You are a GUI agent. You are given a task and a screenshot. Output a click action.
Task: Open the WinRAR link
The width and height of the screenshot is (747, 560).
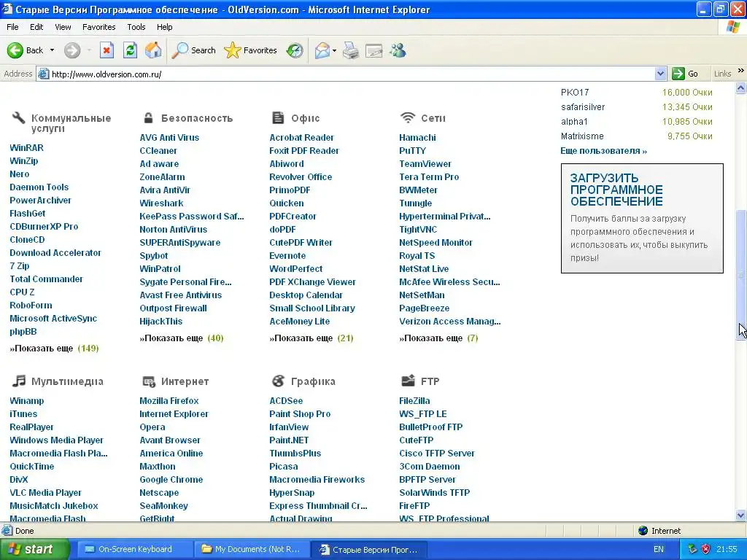[27, 147]
